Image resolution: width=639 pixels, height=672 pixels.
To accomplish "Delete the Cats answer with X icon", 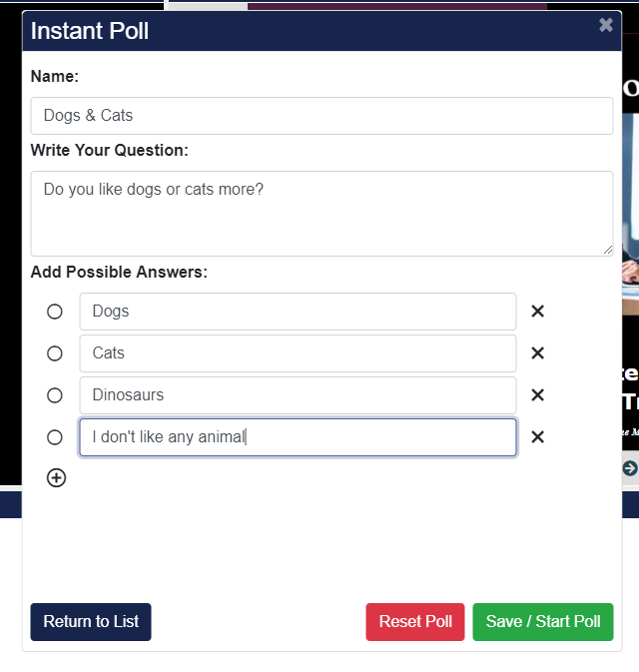I will point(537,353).
